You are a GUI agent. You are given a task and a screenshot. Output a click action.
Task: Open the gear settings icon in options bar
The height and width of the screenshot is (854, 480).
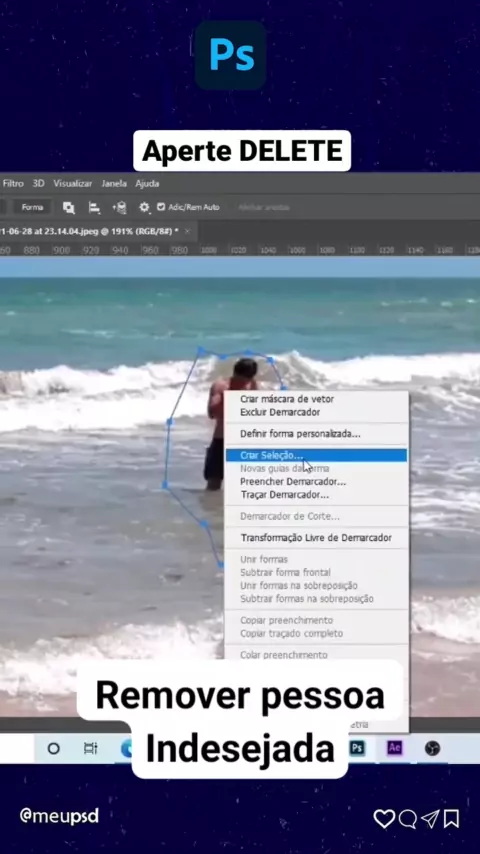pyautogui.click(x=144, y=208)
